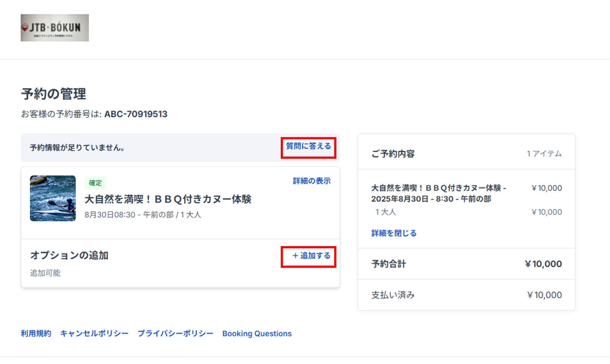Viewport: 610px width, 364px height.
Task: Click the 予約情報が足りていません notice text
Action: pyautogui.click(x=77, y=148)
